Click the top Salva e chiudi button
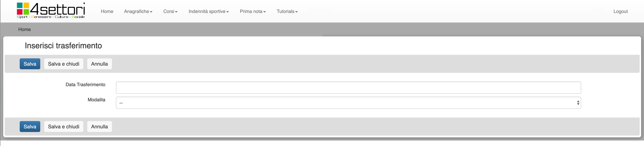 [x=64, y=64]
